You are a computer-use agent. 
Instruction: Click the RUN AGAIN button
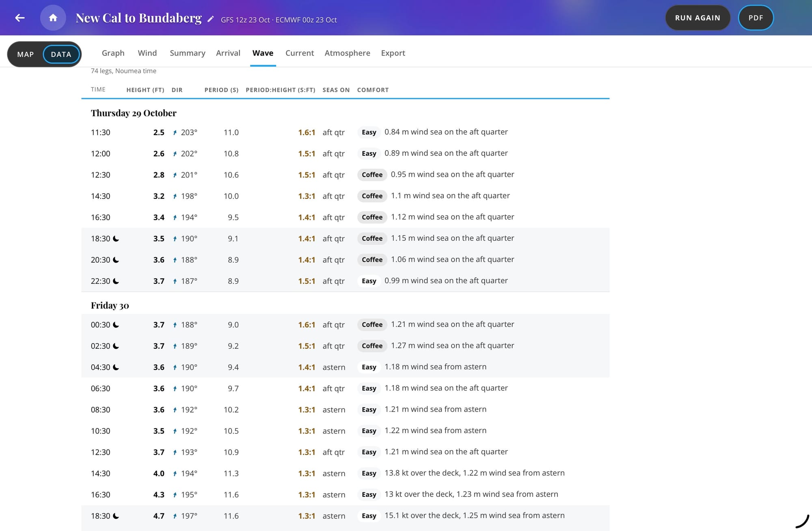pos(698,18)
